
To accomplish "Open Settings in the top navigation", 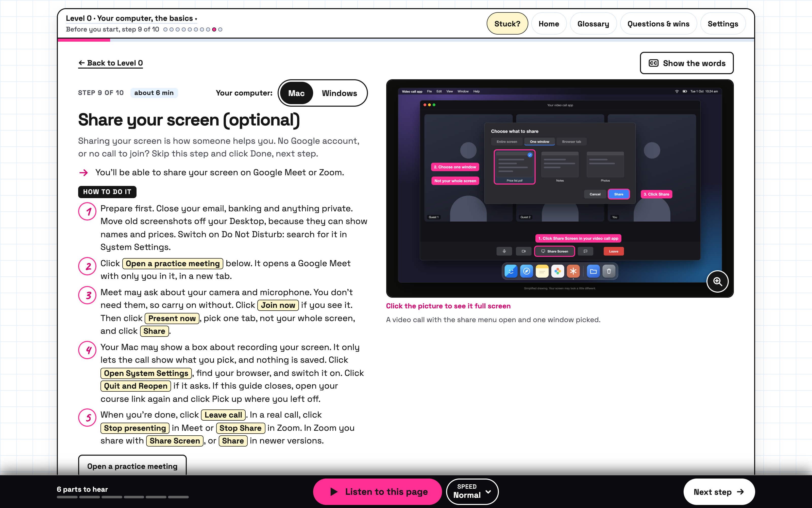I will (x=723, y=24).
